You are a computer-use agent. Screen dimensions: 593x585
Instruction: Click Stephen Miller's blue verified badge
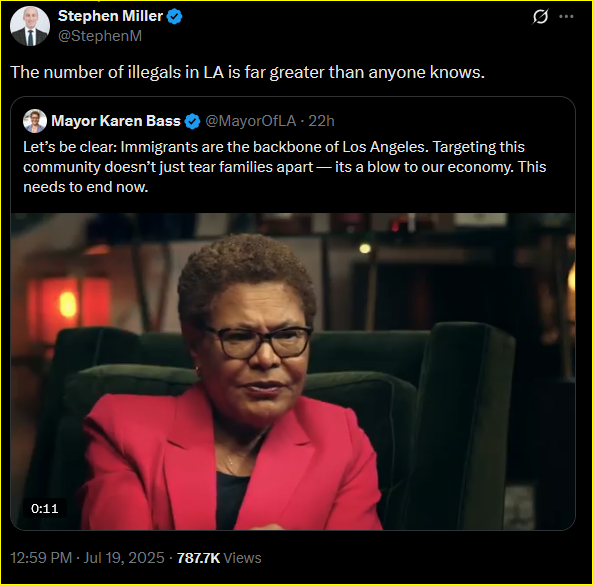point(174,16)
